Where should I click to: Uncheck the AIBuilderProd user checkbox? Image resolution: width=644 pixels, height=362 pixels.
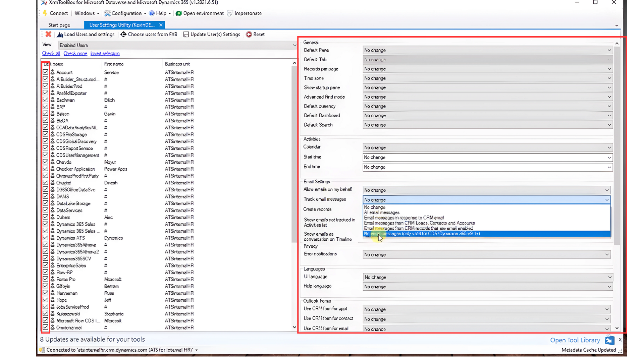point(45,86)
